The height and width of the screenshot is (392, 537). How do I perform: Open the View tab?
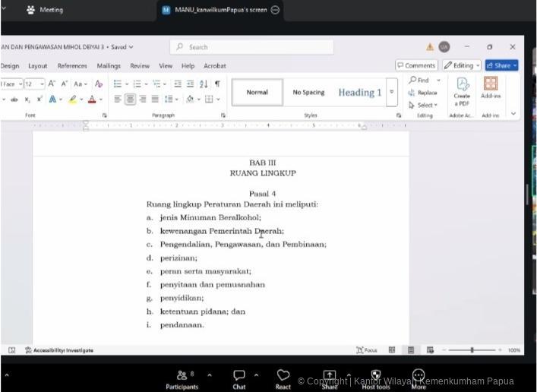tap(166, 66)
